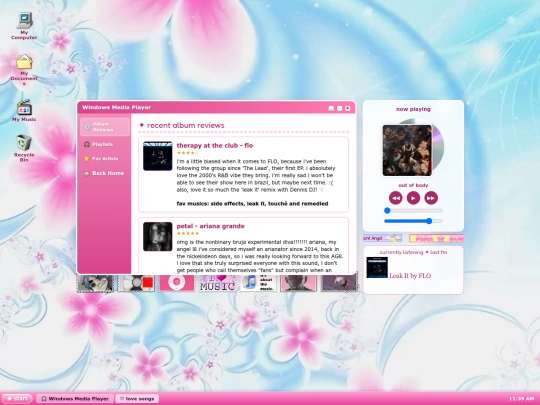Click the star rating under therapy at the club
Viewport: 540px width, 405px height.
click(x=188, y=153)
